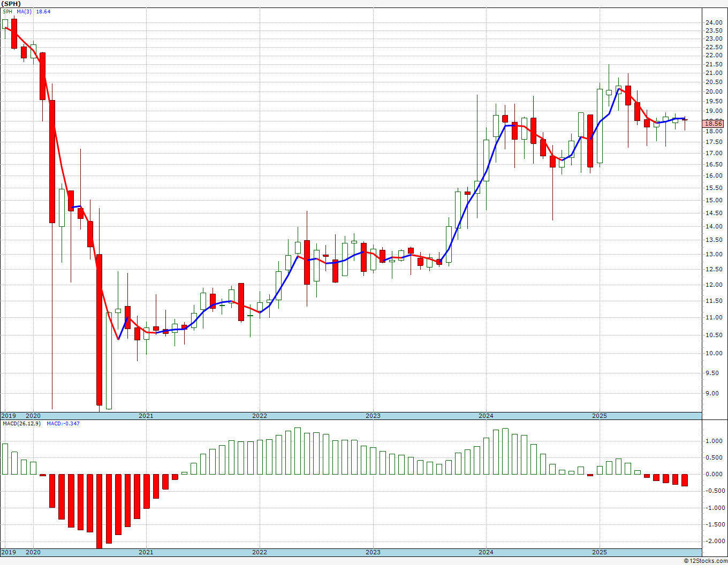Click 2023 on the MACD panel time axis
Viewport: 728px width, 565px height.
(373, 552)
